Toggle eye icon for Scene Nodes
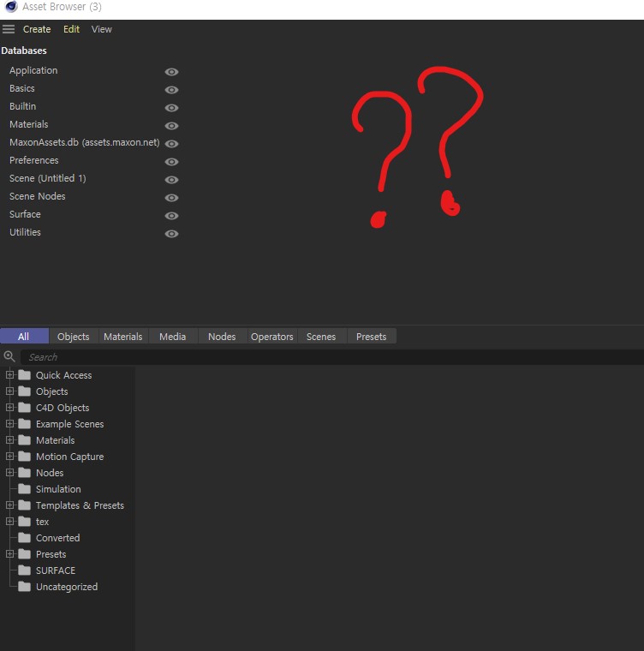 tap(171, 198)
